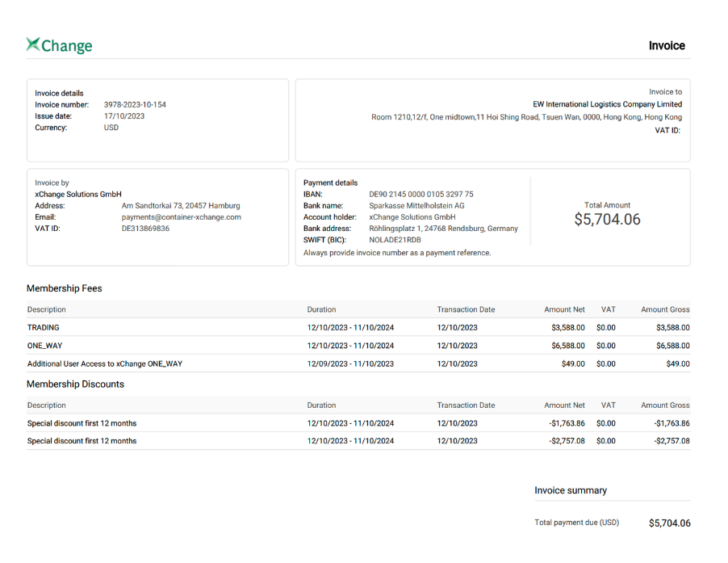Click the issue date 17/10/2023

(124, 116)
